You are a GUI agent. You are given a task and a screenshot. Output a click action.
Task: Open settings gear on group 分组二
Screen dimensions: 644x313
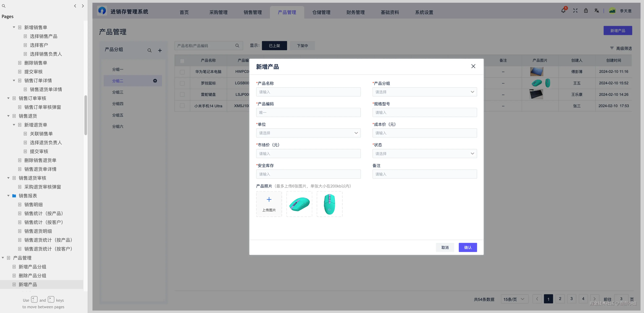155,81
